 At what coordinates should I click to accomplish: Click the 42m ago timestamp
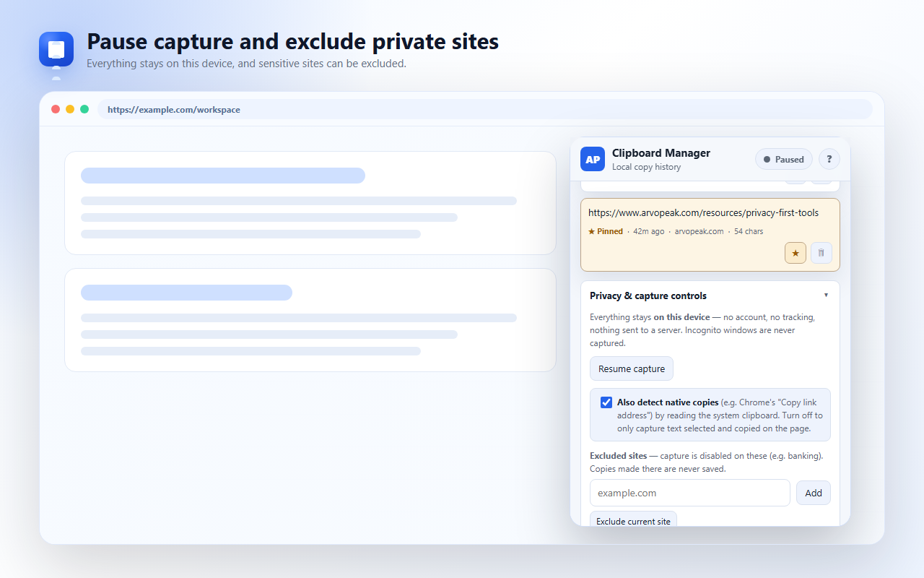(x=648, y=231)
